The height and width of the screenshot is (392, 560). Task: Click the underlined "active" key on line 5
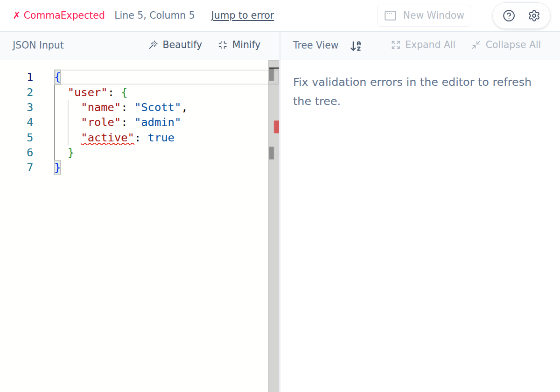[x=107, y=137]
